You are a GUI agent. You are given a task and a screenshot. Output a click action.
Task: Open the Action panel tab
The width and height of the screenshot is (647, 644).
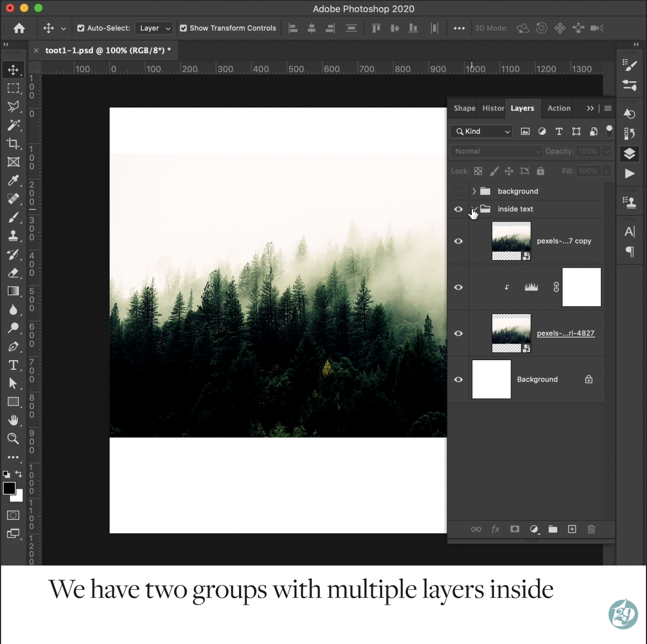point(558,108)
